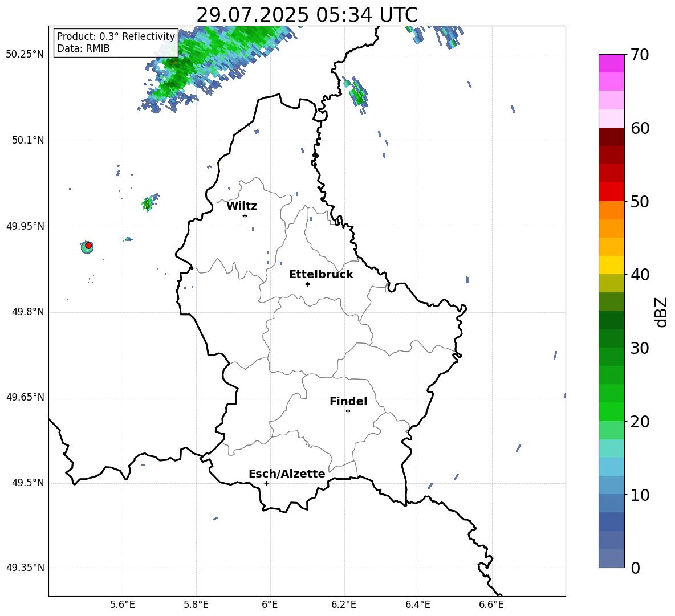Click the 20 tick on the colorbar
Image resolution: width=675 pixels, height=616 pixels.
point(640,422)
